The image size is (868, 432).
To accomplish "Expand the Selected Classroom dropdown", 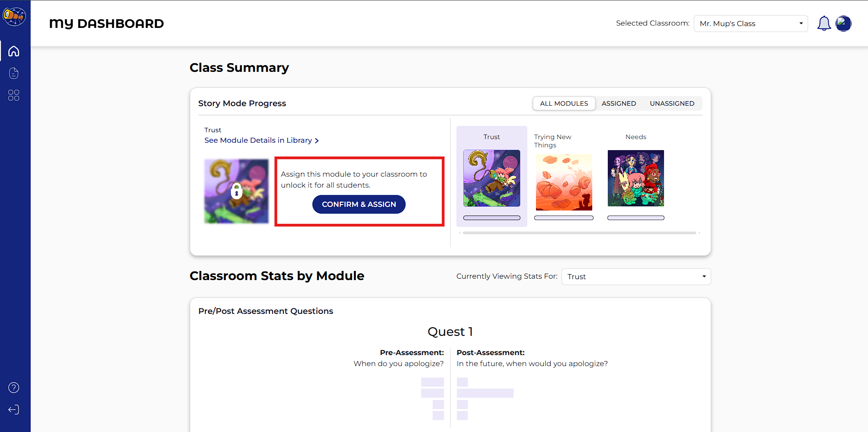I will tap(750, 23).
